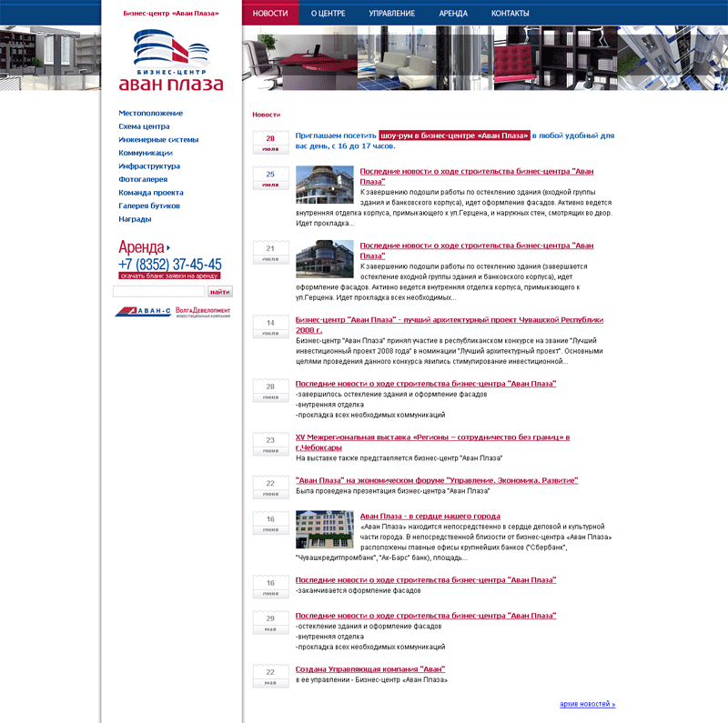Open Фотогалерея sidebar link
The width and height of the screenshot is (728, 723).
143,179
